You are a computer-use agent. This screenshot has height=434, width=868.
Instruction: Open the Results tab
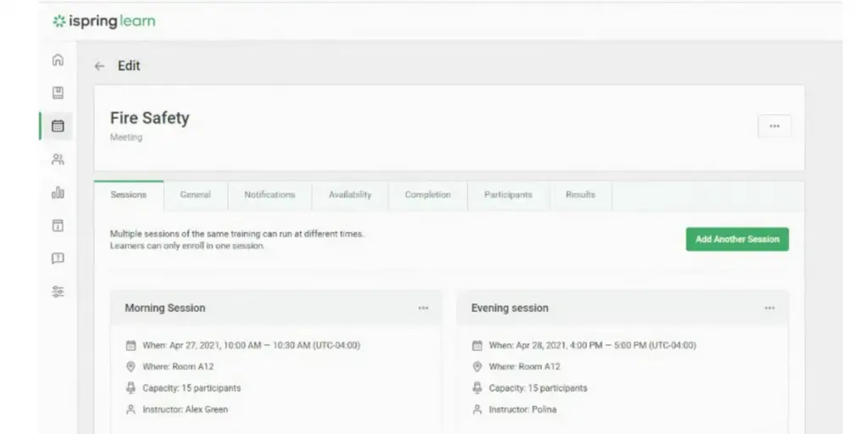coord(581,195)
